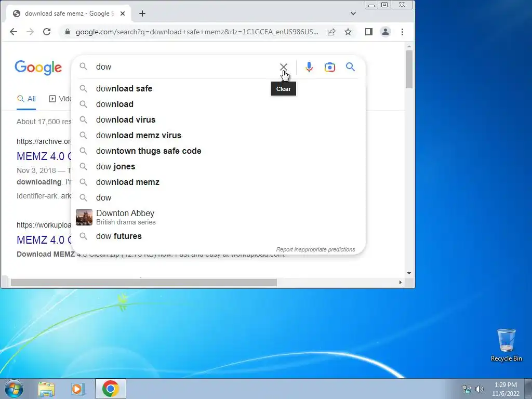
Task: Select suggestion 'download safe'
Action: (219, 88)
